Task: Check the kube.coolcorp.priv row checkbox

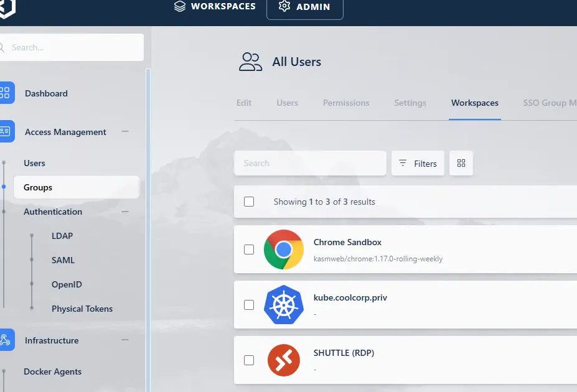Action: click(249, 305)
